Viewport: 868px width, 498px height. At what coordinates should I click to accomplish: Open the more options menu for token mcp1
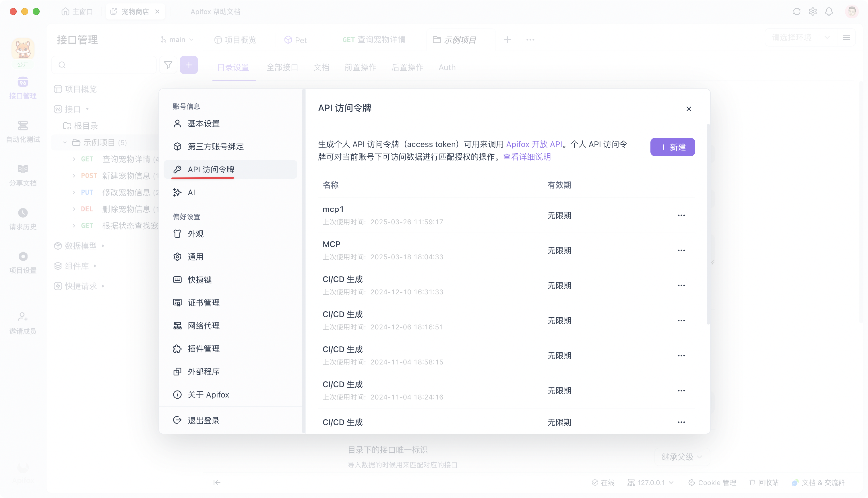[x=681, y=215]
